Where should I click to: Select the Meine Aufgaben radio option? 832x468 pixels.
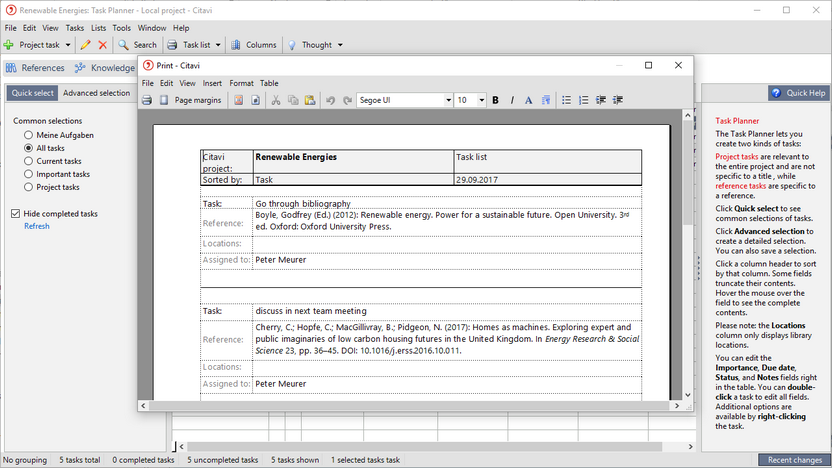29,135
